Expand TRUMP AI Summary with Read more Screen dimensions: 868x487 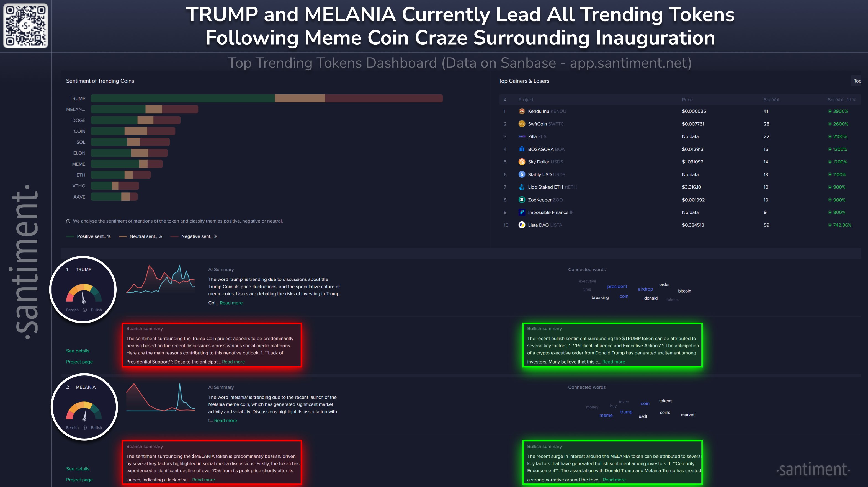pyautogui.click(x=231, y=303)
